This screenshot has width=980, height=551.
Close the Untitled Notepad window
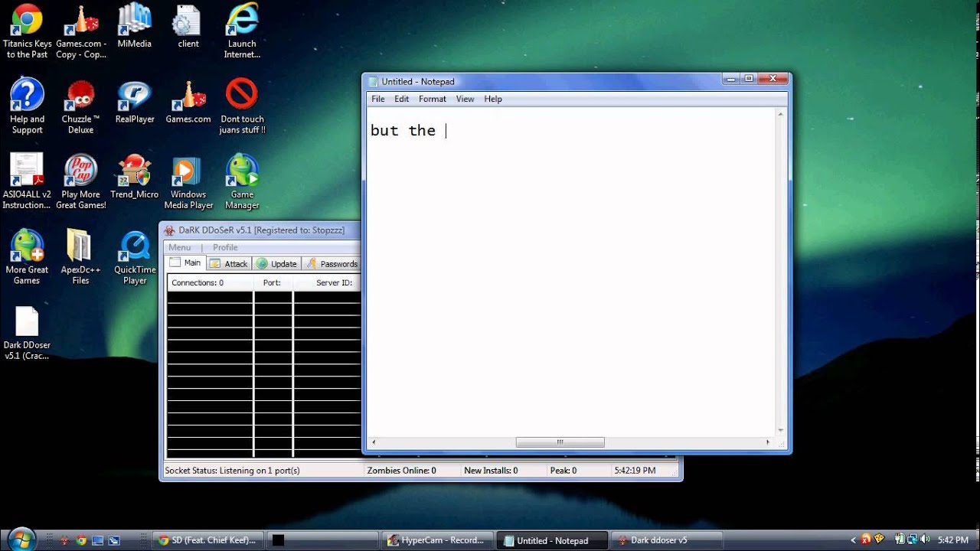click(773, 79)
